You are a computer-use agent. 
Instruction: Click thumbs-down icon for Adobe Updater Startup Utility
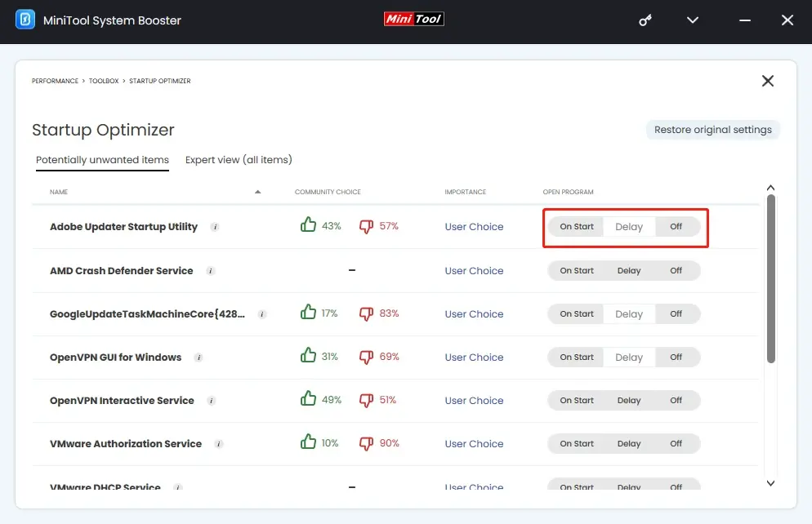366,227
